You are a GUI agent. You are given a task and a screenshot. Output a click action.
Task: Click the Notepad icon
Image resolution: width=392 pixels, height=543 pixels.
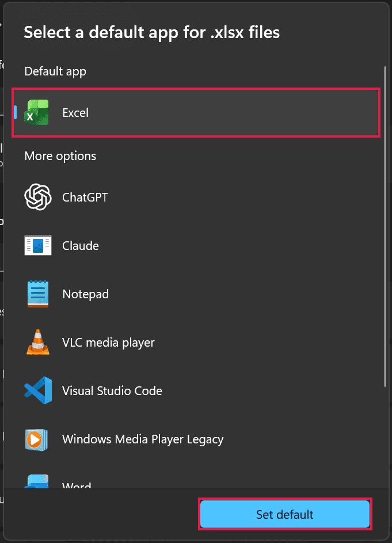[38, 294]
